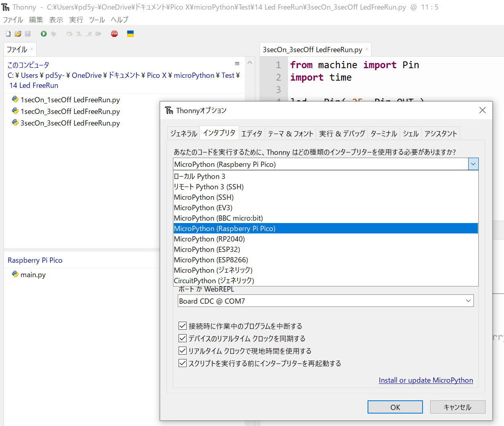Click the キャンセル button
This screenshot has width=504, height=426.
[458, 407]
